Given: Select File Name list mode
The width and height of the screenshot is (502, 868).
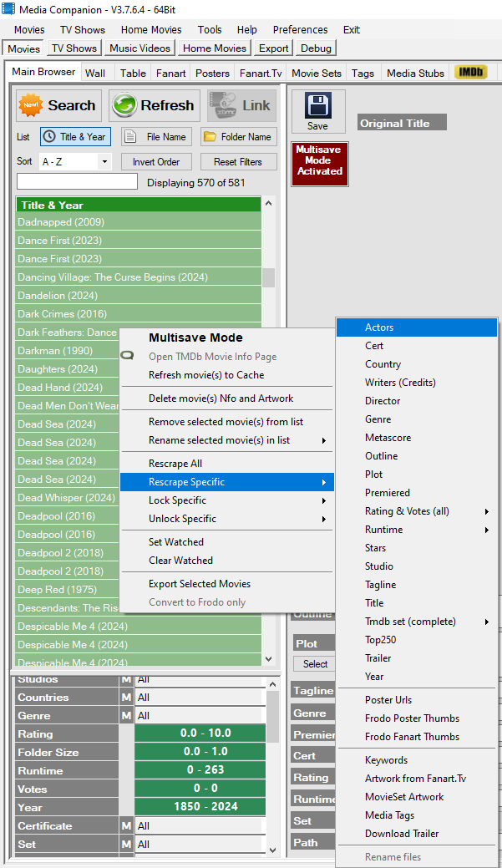Looking at the screenshot, I should [x=157, y=137].
